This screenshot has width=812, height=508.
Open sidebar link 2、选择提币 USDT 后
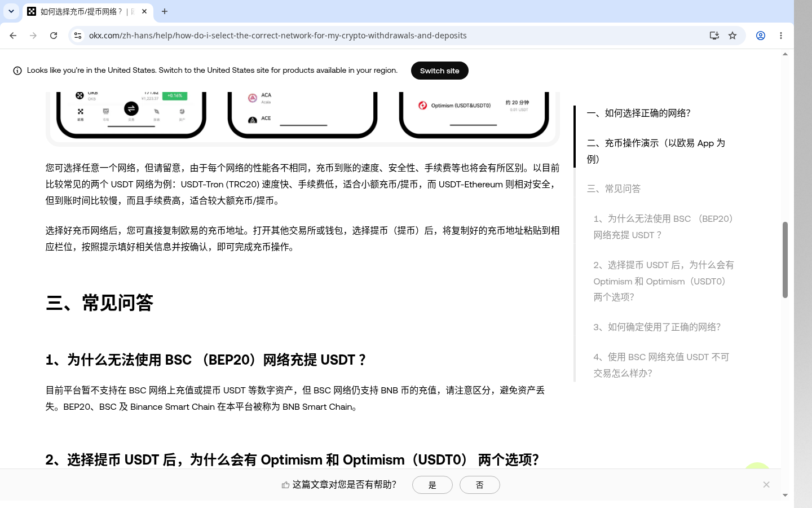click(x=664, y=281)
